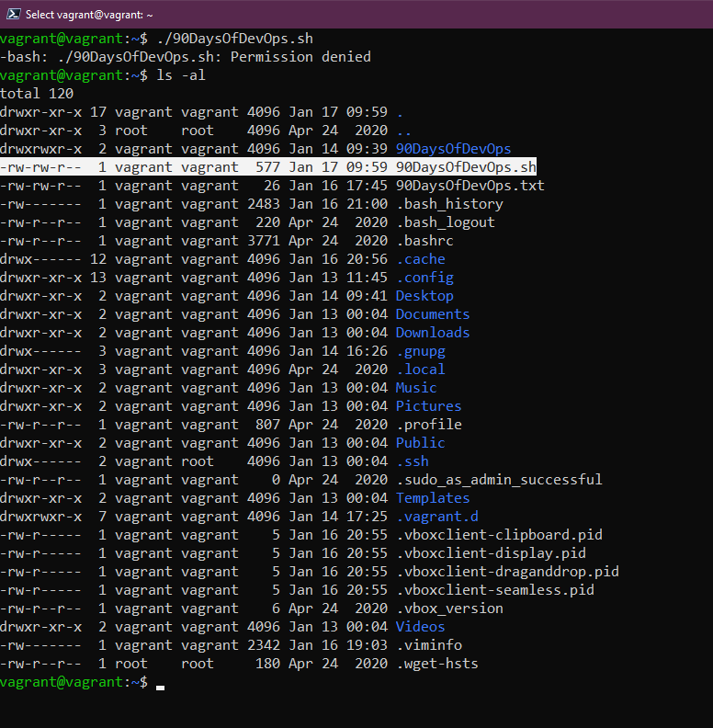Click the Desktop directory name
The height and width of the screenshot is (728, 713).
[x=424, y=296]
